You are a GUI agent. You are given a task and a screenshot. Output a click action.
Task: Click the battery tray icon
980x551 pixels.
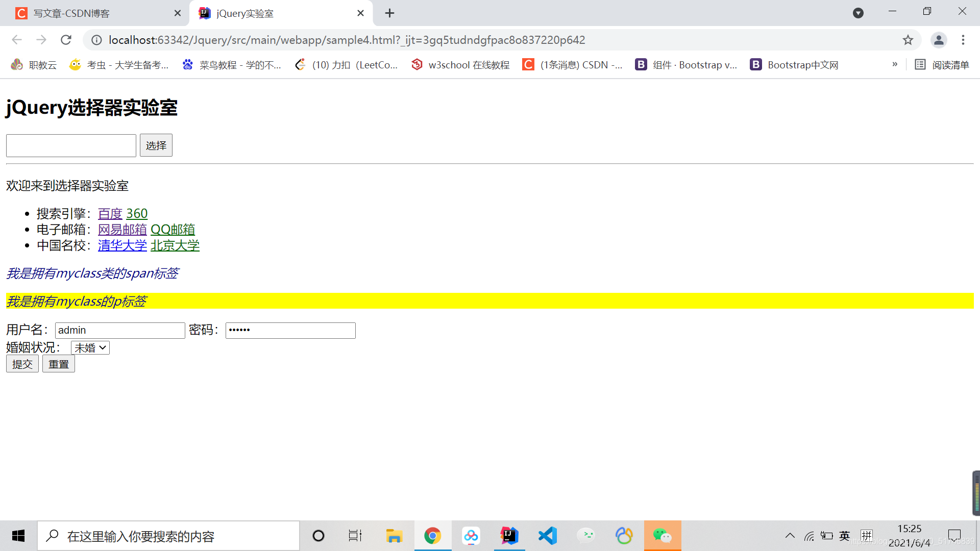click(x=827, y=536)
